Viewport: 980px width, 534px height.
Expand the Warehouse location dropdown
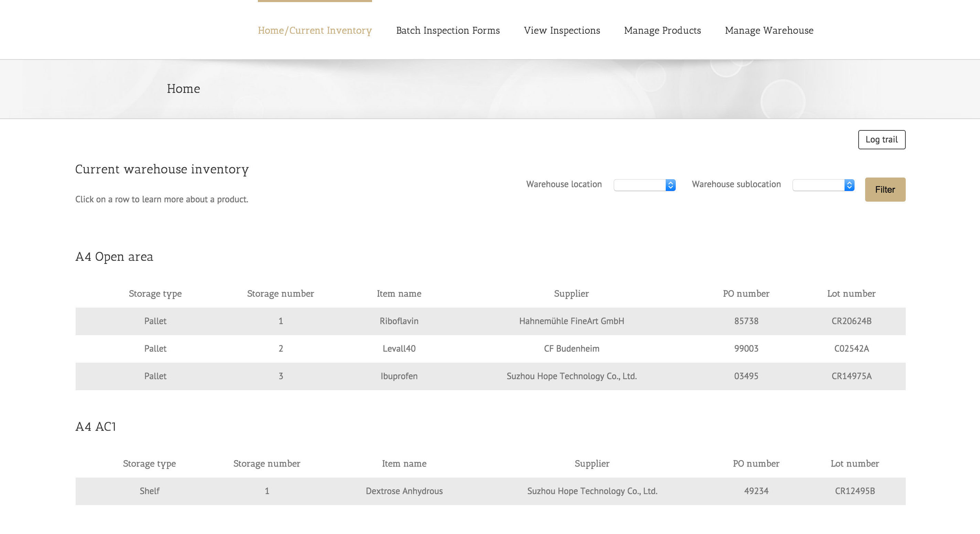point(644,185)
